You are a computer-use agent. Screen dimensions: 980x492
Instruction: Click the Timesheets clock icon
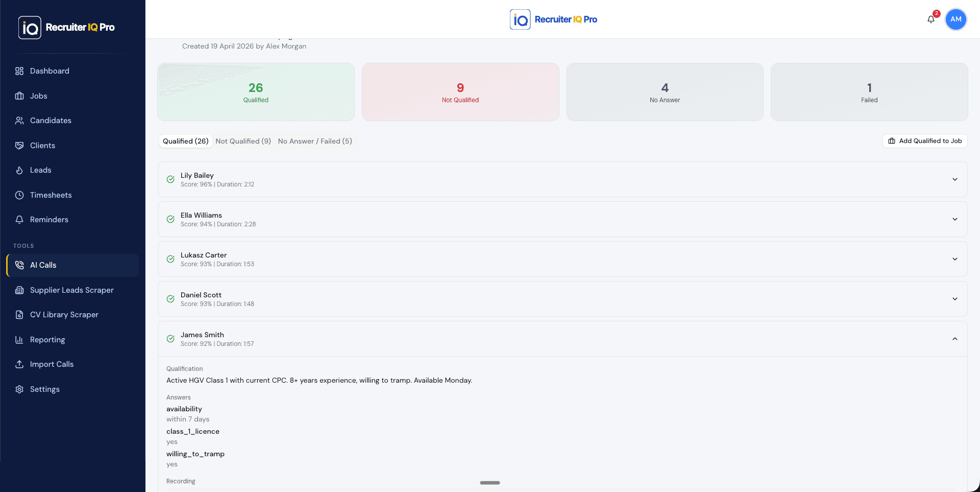[19, 195]
